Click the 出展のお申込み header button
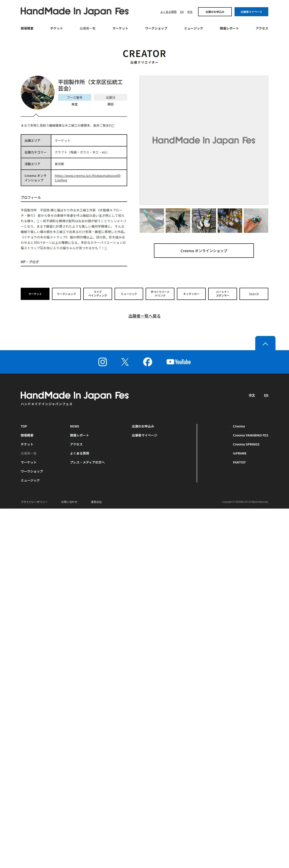 (215, 12)
